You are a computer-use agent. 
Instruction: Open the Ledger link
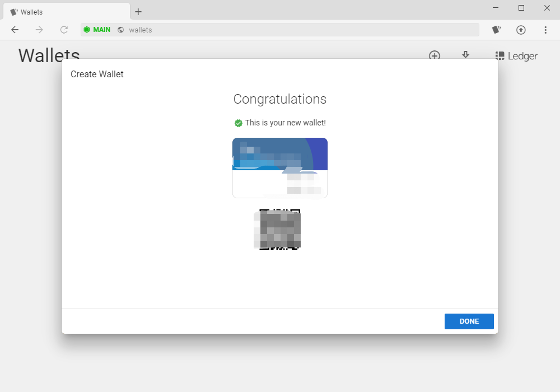516,56
